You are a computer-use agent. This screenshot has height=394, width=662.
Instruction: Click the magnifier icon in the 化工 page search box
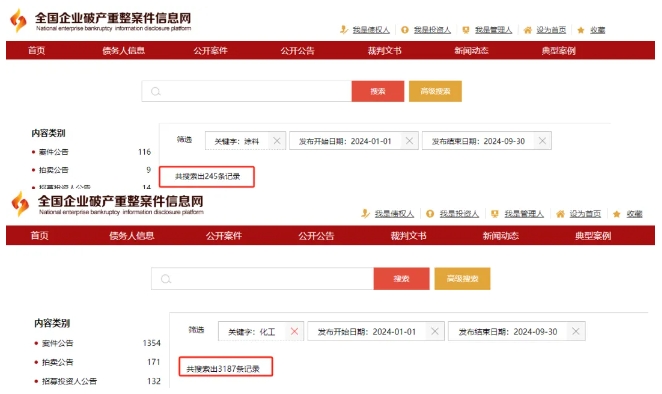click(x=166, y=279)
